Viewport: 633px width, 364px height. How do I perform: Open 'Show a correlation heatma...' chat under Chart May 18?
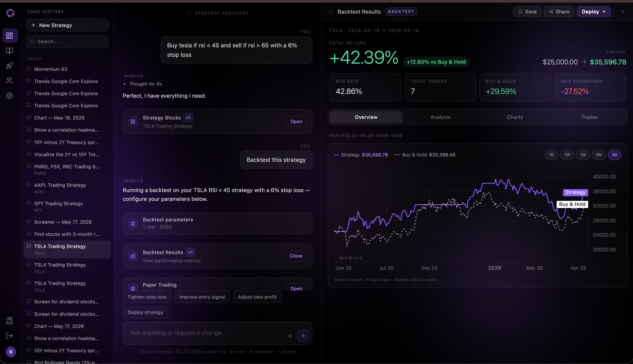pyautogui.click(x=67, y=130)
